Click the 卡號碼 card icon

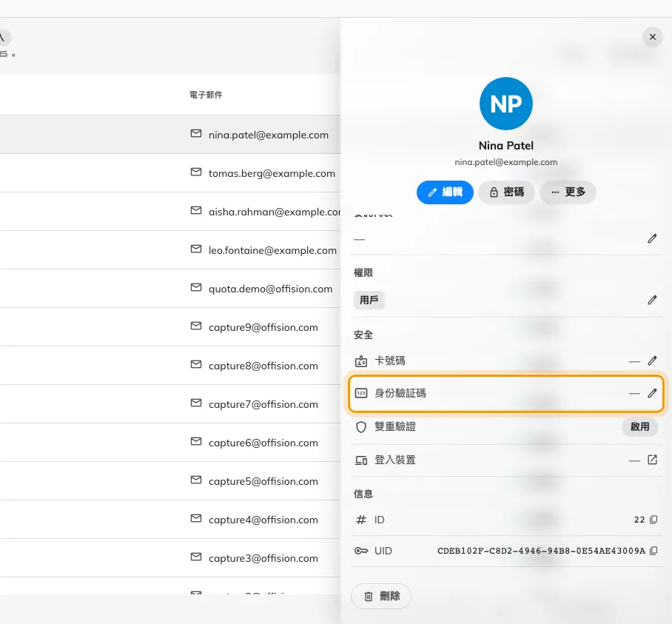(361, 361)
